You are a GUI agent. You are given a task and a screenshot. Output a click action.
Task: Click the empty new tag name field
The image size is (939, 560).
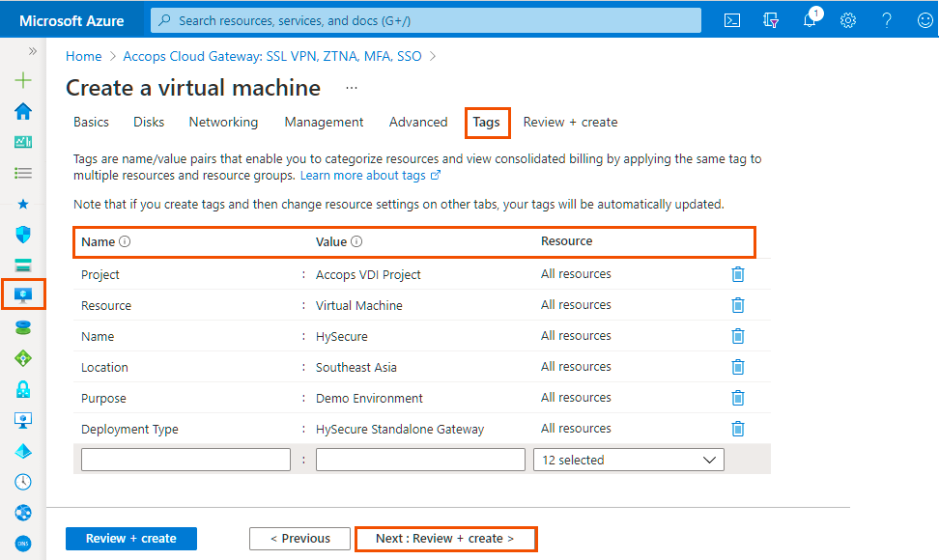pyautogui.click(x=185, y=460)
